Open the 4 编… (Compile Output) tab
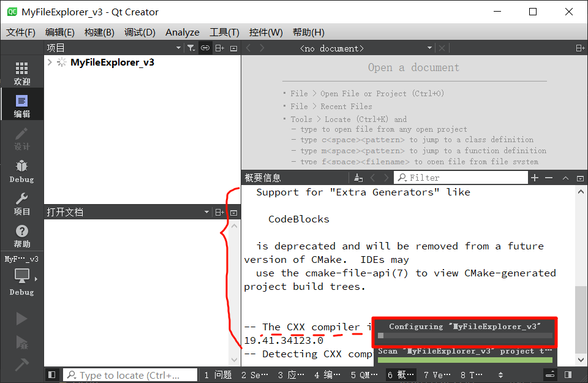This screenshot has width=588, height=383. tap(327, 375)
